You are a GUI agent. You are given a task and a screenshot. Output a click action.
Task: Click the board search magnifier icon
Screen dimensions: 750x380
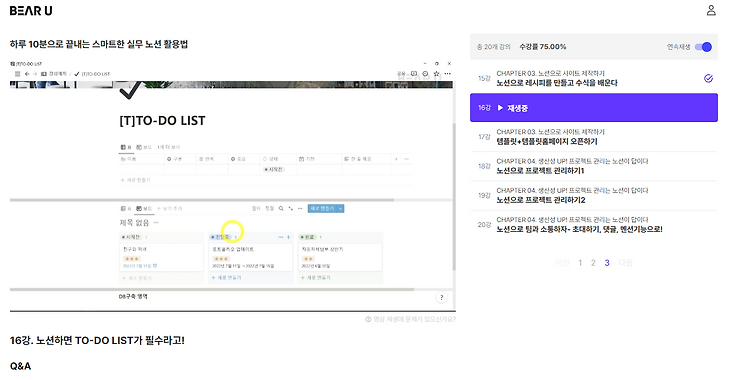tap(281, 209)
